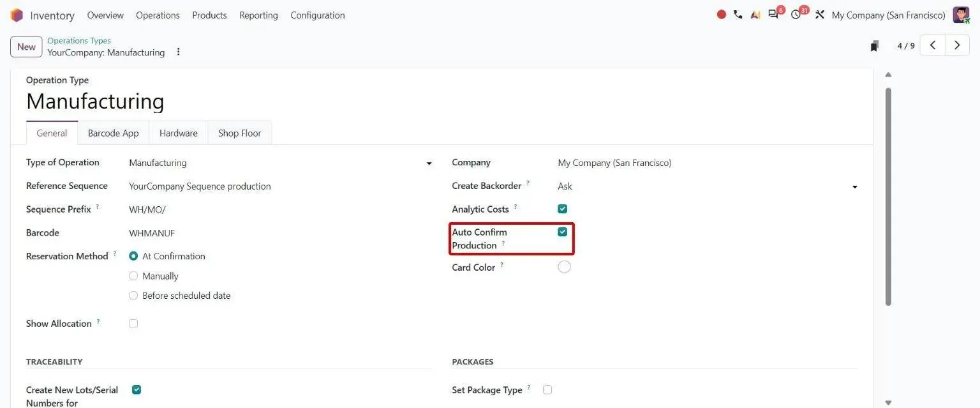Switch to the Shop Floor tab
The width and height of the screenshot is (980, 408).
(x=240, y=133)
